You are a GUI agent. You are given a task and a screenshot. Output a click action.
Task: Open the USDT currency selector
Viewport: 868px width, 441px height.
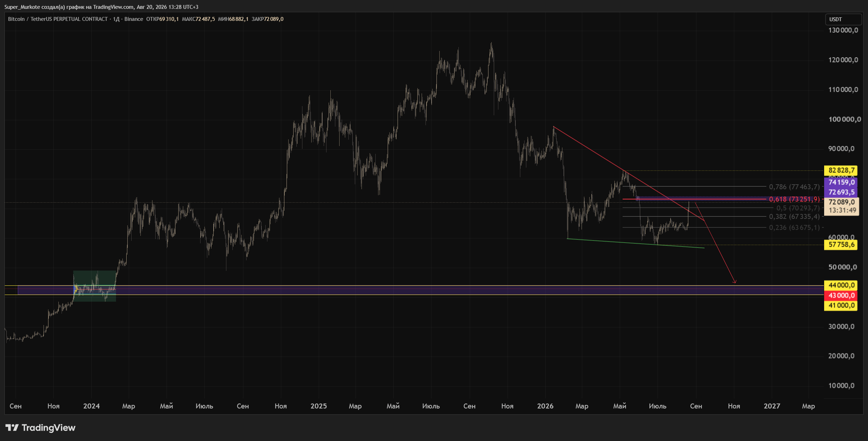point(843,19)
